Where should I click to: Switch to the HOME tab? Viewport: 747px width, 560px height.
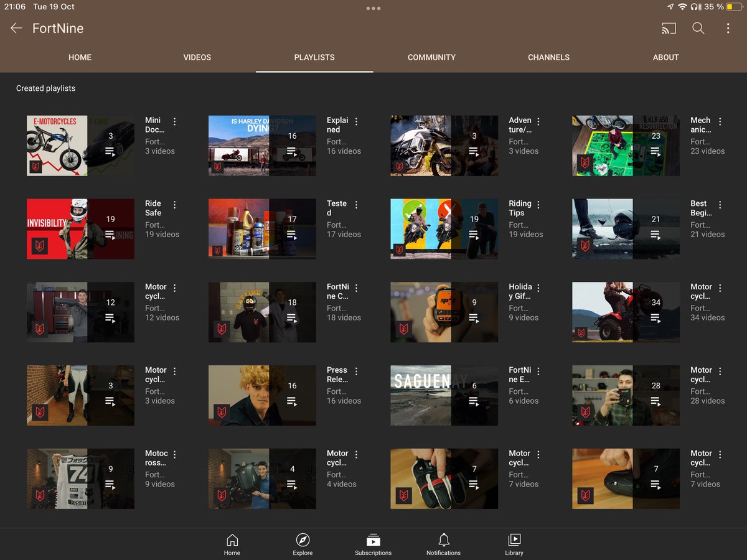pyautogui.click(x=80, y=57)
